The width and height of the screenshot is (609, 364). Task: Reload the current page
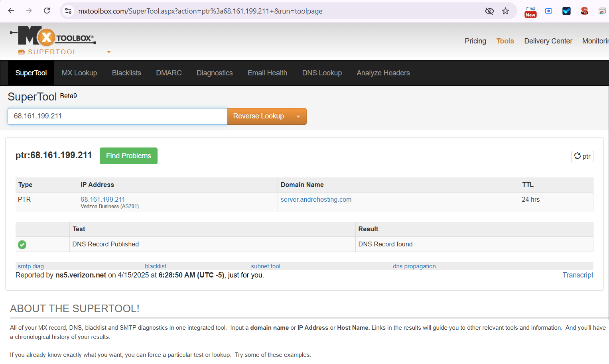[47, 11]
